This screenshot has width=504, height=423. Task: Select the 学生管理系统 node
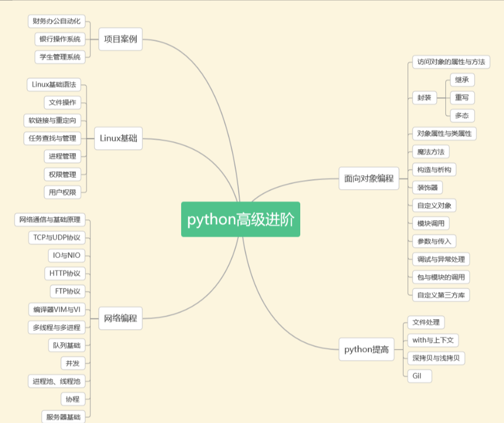point(60,57)
